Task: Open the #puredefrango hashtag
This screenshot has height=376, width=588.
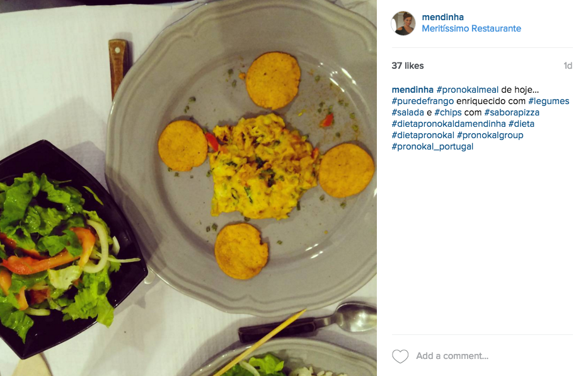Action: (x=423, y=101)
